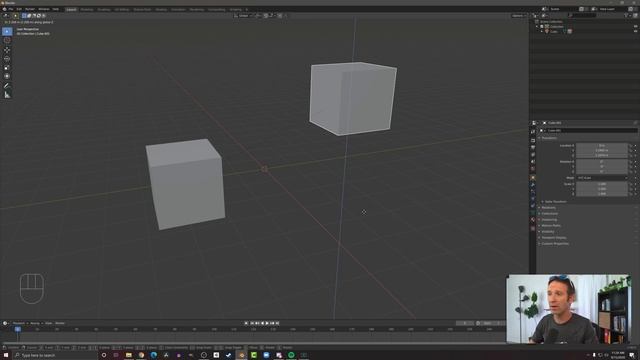
Task: Click the Location X value field
Action: click(x=602, y=145)
